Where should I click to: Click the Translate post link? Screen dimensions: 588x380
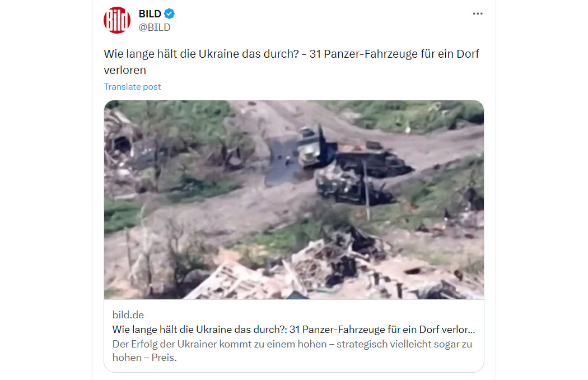coord(132,87)
